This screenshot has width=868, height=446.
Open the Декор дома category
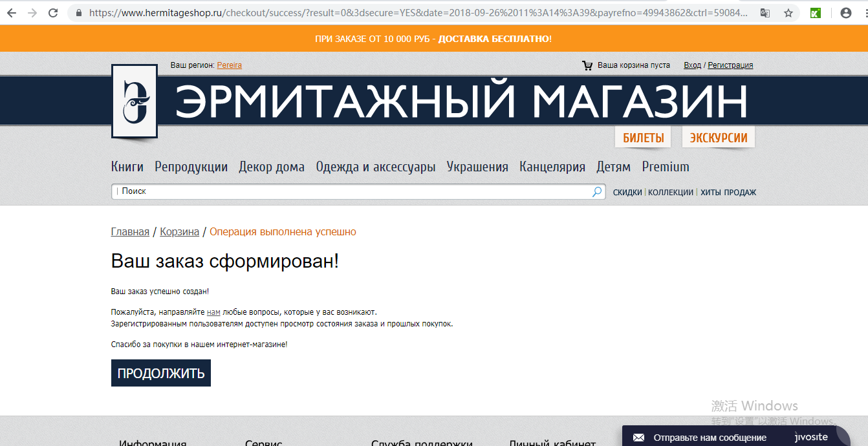272,167
